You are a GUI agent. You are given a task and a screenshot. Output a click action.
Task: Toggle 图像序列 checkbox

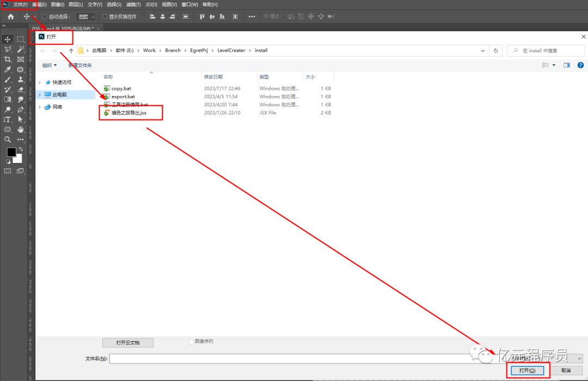coord(191,342)
